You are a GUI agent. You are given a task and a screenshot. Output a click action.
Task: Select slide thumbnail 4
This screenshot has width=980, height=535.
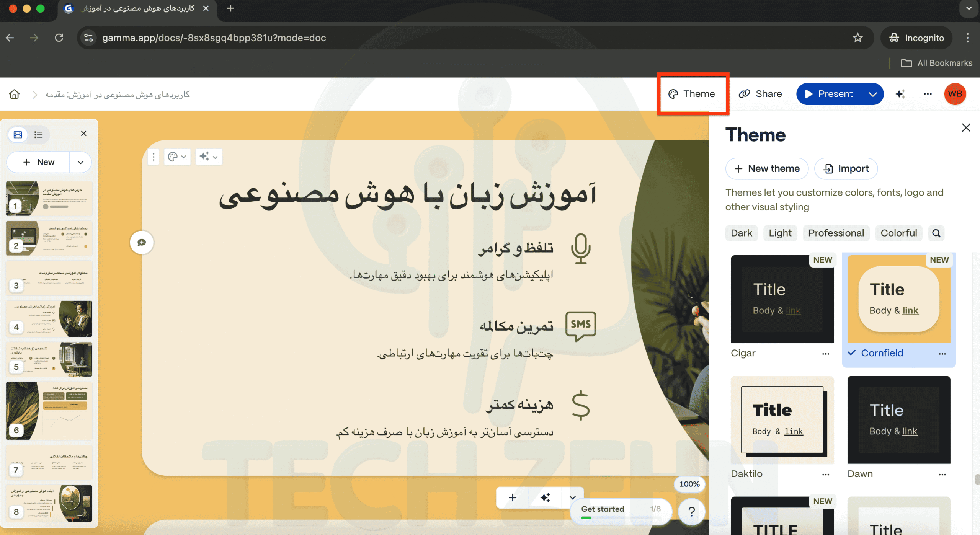(49, 318)
